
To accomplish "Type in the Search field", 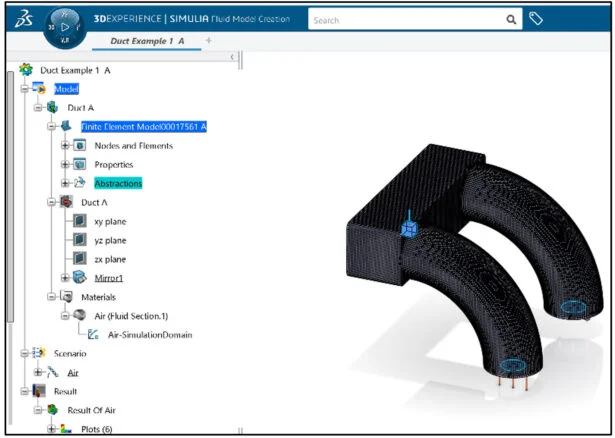I will 400,19.
